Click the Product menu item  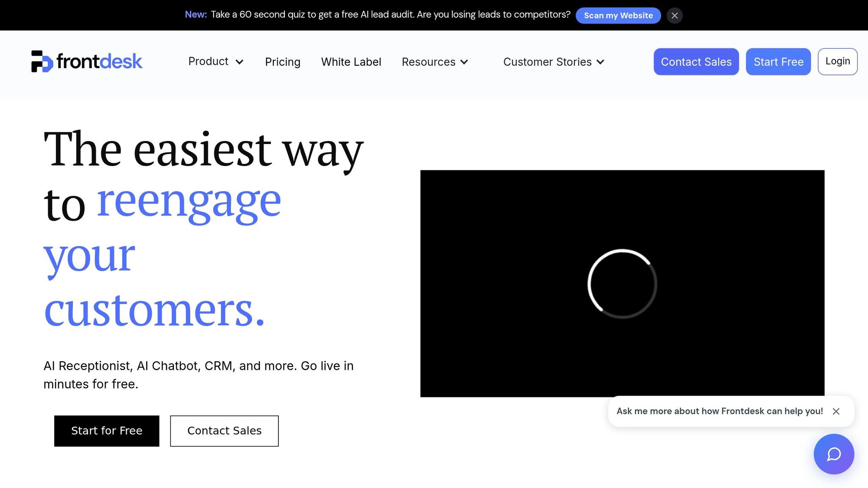click(x=208, y=61)
